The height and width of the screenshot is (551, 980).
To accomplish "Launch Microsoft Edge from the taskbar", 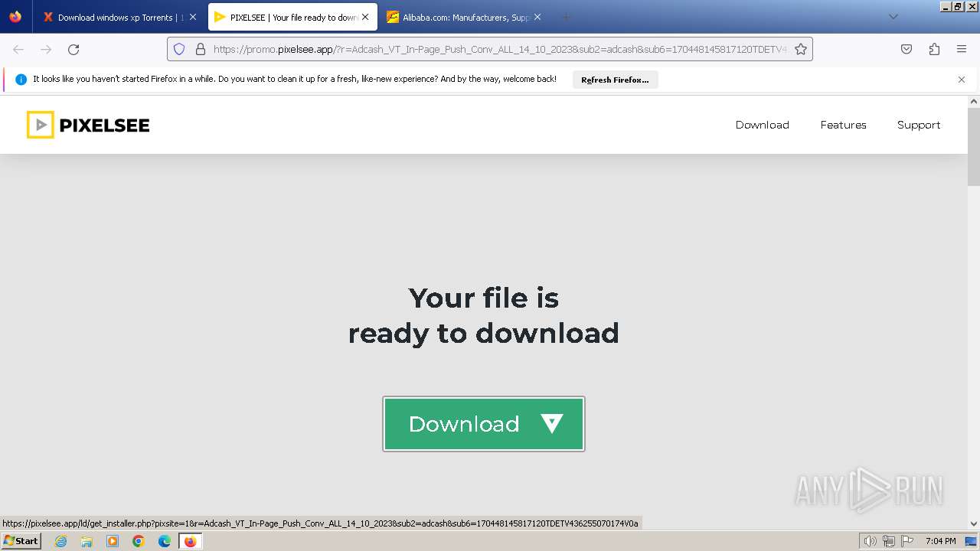I will click(x=165, y=541).
